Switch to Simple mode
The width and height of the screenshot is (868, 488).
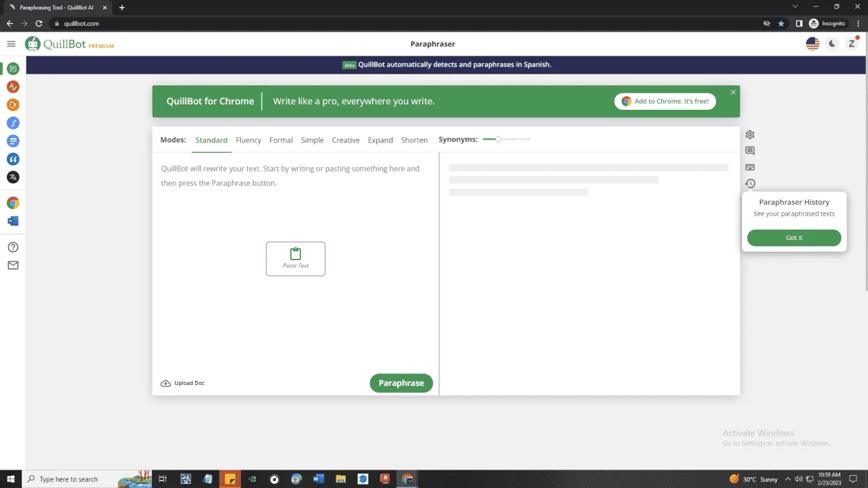pos(313,140)
